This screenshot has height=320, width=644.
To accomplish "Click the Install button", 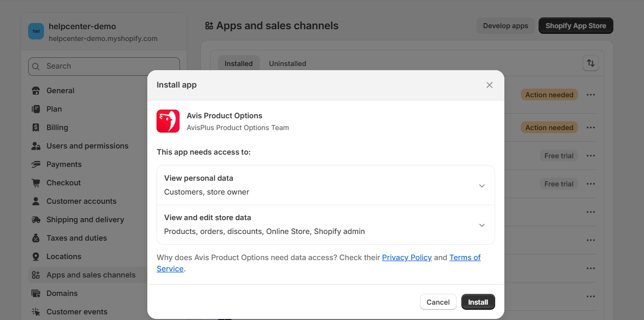I will click(x=478, y=302).
